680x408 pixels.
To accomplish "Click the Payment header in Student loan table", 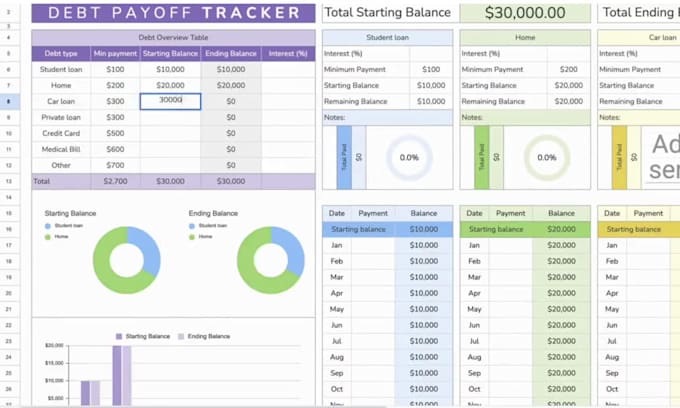I will point(373,213).
